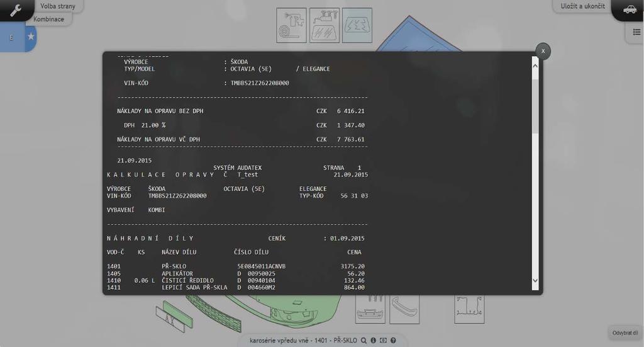The height and width of the screenshot is (347, 644).
Task: Click part number 5E0845011ACNVB
Action: pos(261,266)
